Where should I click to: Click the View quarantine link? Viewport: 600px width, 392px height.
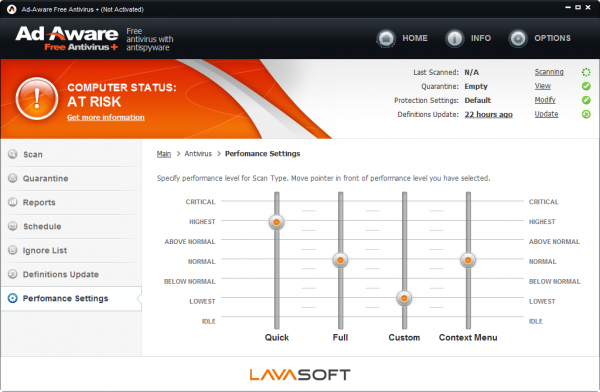click(x=543, y=86)
